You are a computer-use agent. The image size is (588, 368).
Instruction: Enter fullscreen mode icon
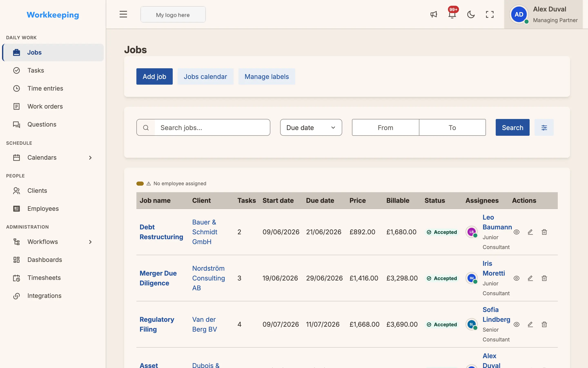(x=490, y=14)
